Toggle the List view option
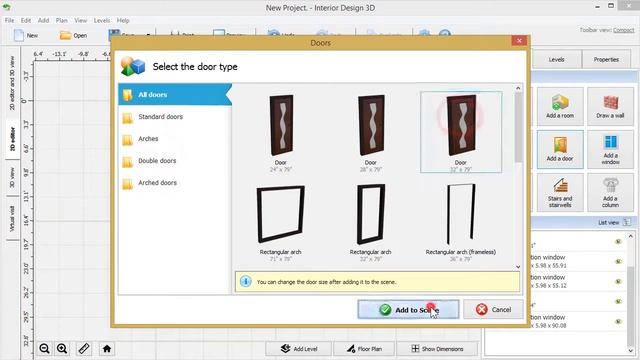The width and height of the screenshot is (640, 360). 614,222
